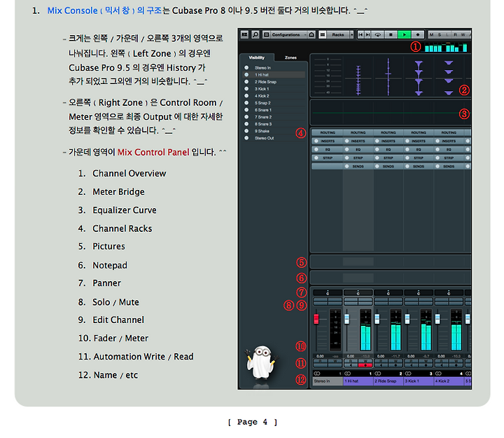504x438 pixels.
Task: Click the global W write automation button
Action: pos(463,35)
